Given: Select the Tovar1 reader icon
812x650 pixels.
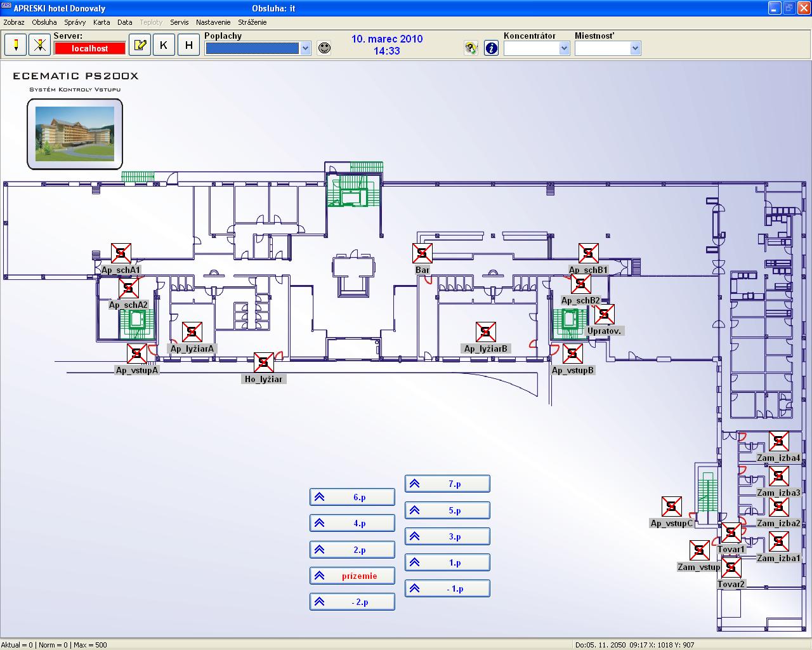Looking at the screenshot, I should [x=731, y=533].
